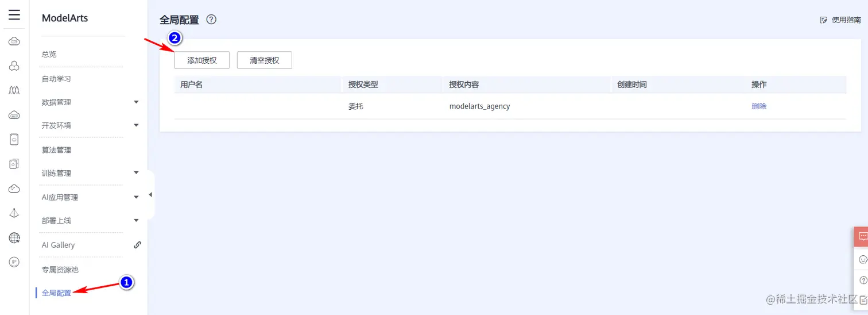
Task: Open 专属资源池 menu item
Action: pyautogui.click(x=60, y=270)
